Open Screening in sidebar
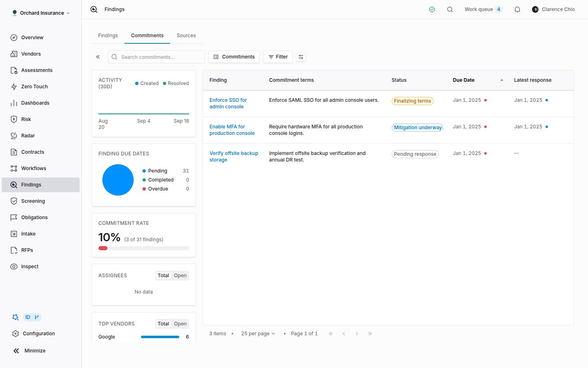The height and width of the screenshot is (368, 588). 40,201
